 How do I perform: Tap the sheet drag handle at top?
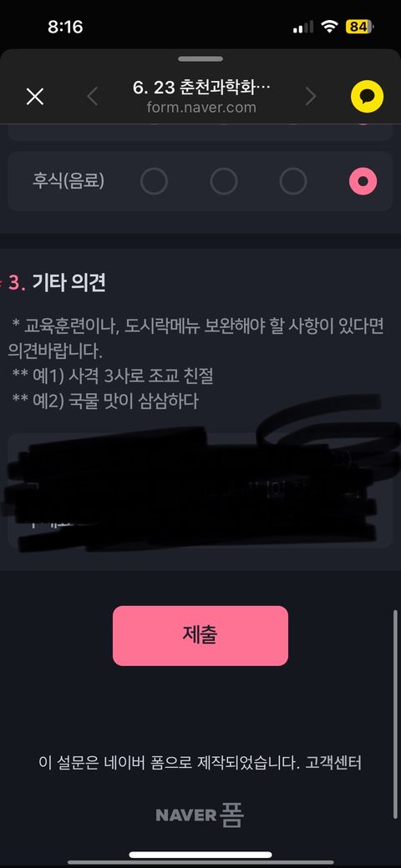point(200,58)
